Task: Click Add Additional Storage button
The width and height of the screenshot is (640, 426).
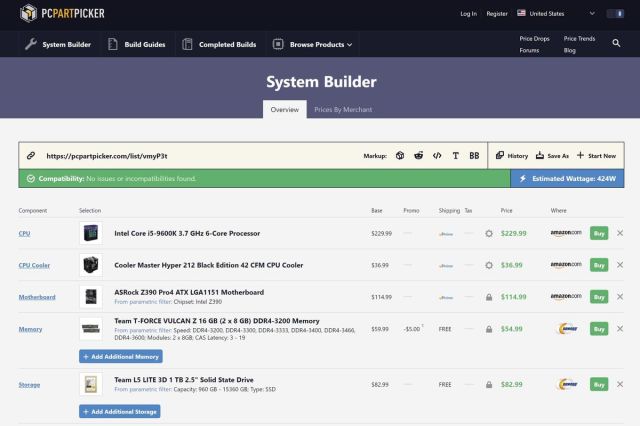Action: pyautogui.click(x=120, y=411)
